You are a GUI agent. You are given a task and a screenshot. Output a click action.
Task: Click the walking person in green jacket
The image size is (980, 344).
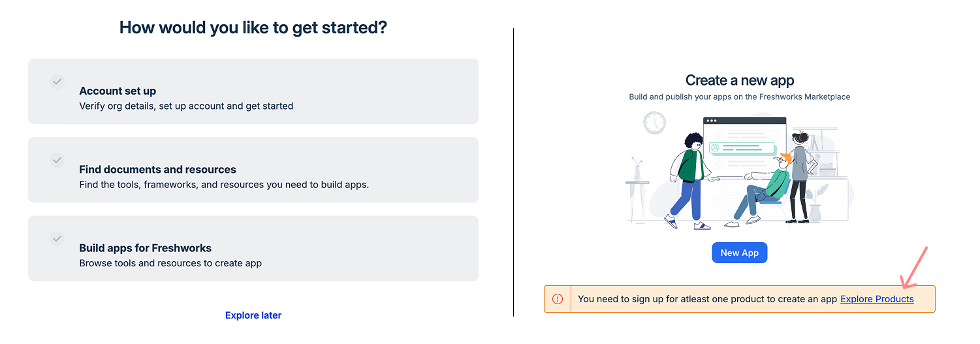click(x=687, y=180)
